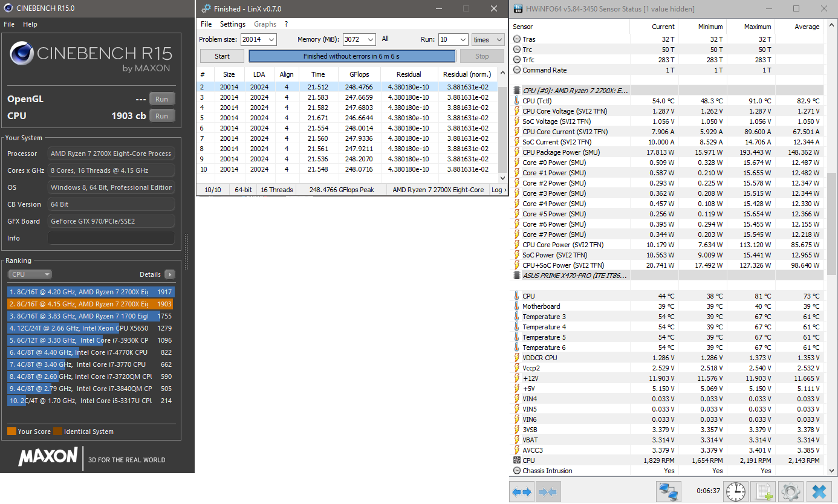Click the chip icon of the AMD Ryzen 7 2700X header

(x=517, y=90)
